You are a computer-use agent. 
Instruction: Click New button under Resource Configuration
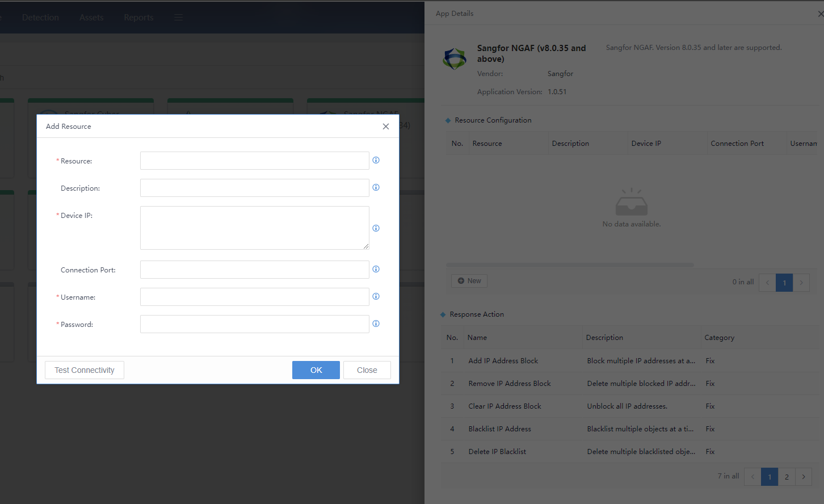tap(469, 281)
